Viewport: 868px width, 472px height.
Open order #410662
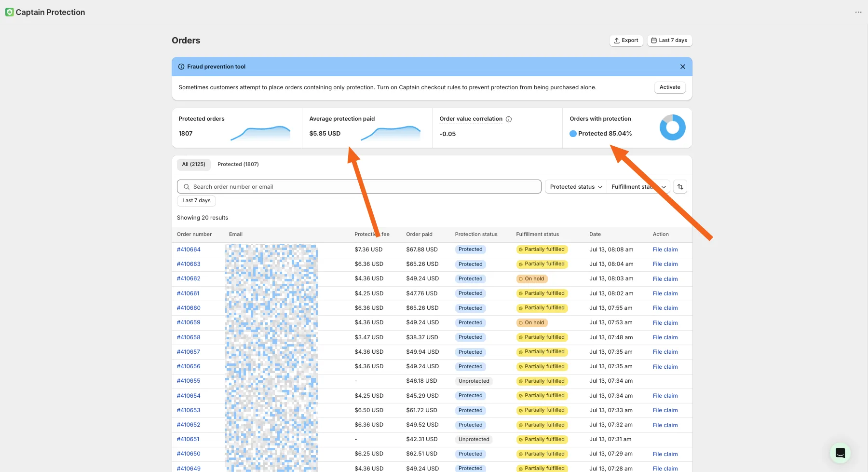tap(189, 278)
